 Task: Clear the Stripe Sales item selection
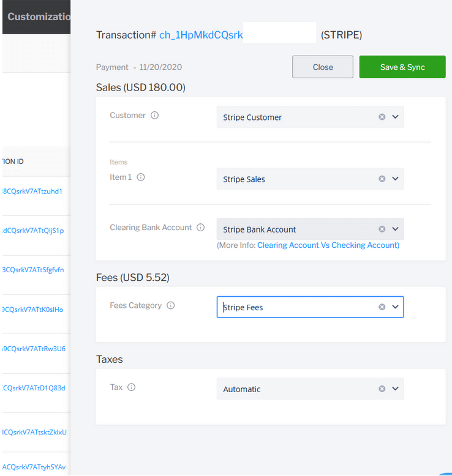point(382,179)
